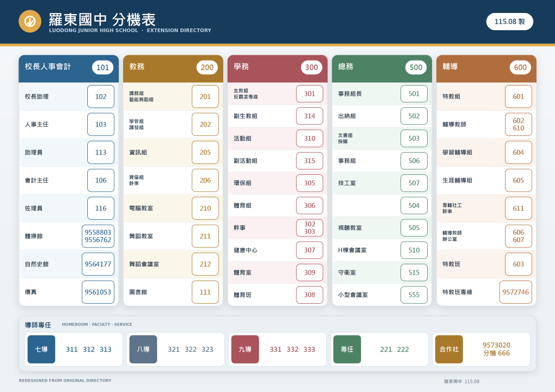
Task: Click extension 206 in 教務 column
Action: point(205,180)
